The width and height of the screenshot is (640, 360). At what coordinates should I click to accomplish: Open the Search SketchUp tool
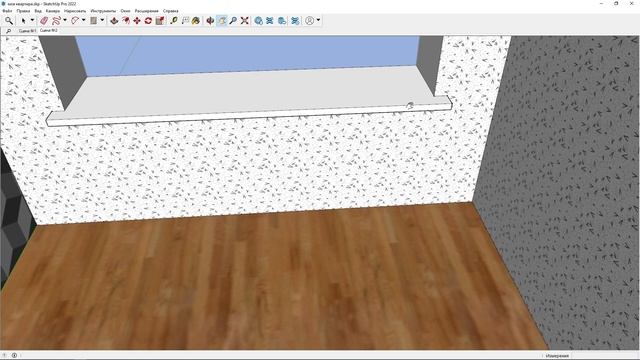(x=9, y=20)
